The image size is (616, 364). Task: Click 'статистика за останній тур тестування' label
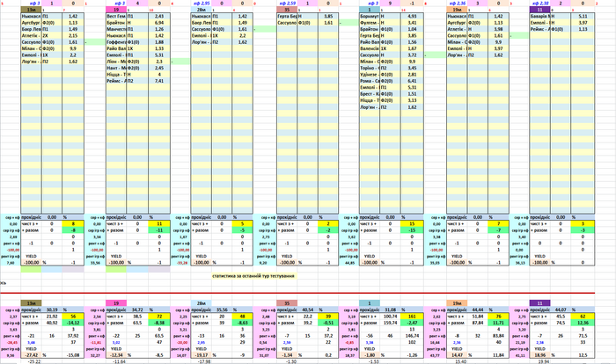(x=253, y=276)
